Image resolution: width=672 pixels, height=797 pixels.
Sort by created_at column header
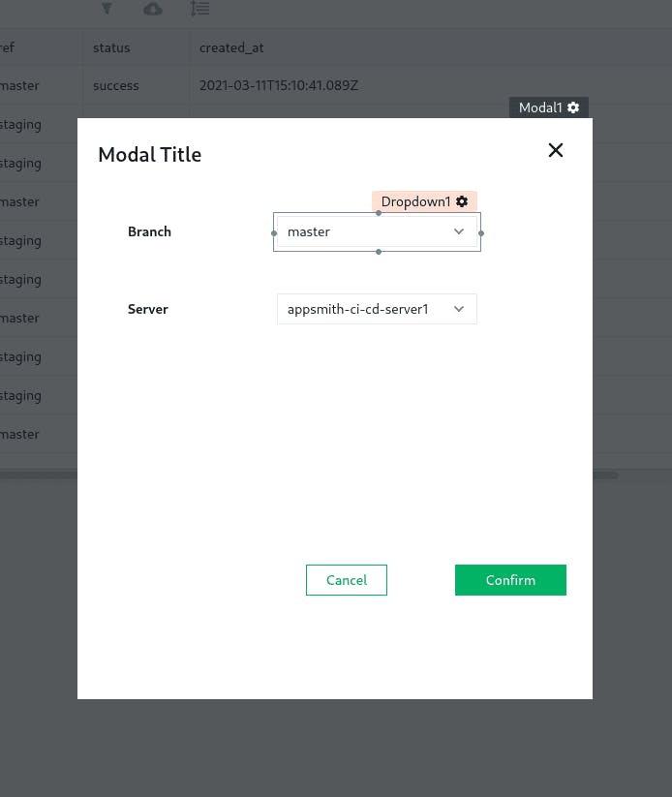[x=231, y=47]
